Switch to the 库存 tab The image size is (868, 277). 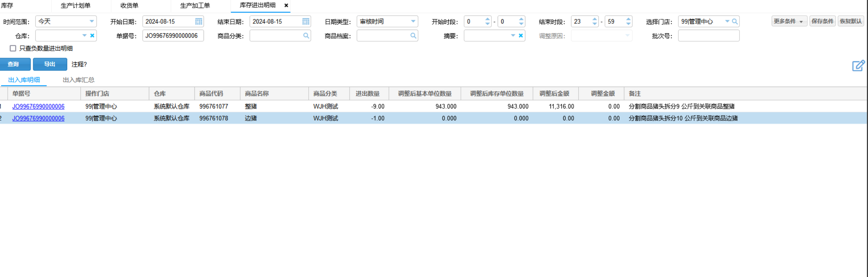[x=7, y=5]
